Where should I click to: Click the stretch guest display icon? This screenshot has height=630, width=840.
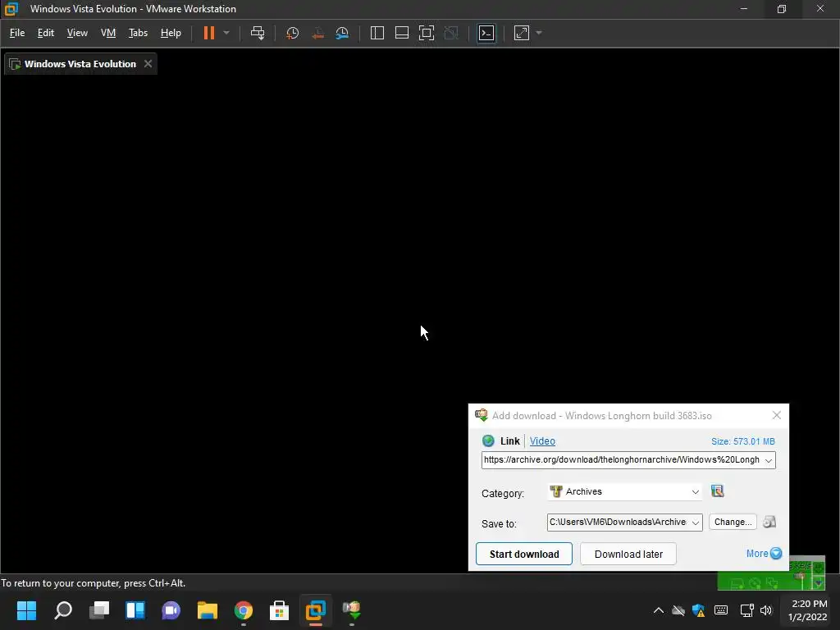click(522, 33)
